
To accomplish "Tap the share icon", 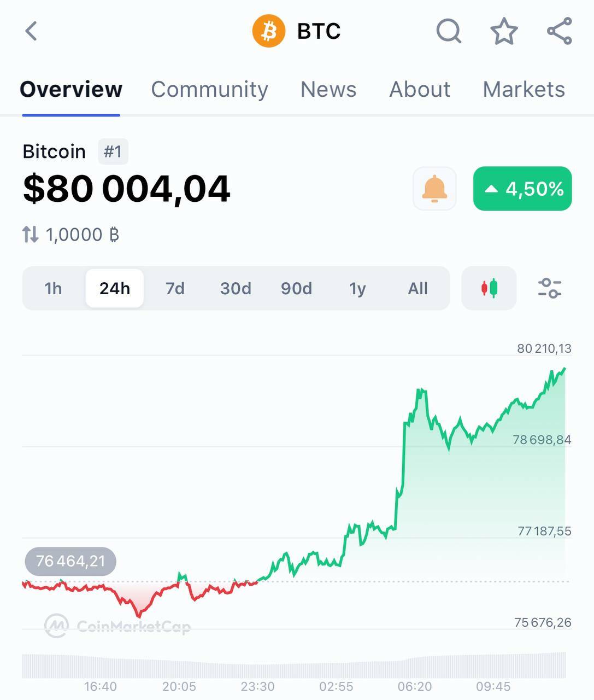I will 559,31.
